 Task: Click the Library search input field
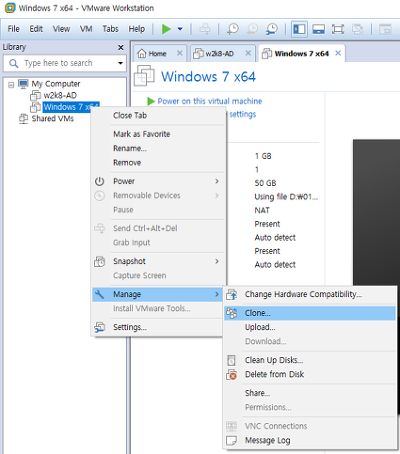(x=65, y=63)
